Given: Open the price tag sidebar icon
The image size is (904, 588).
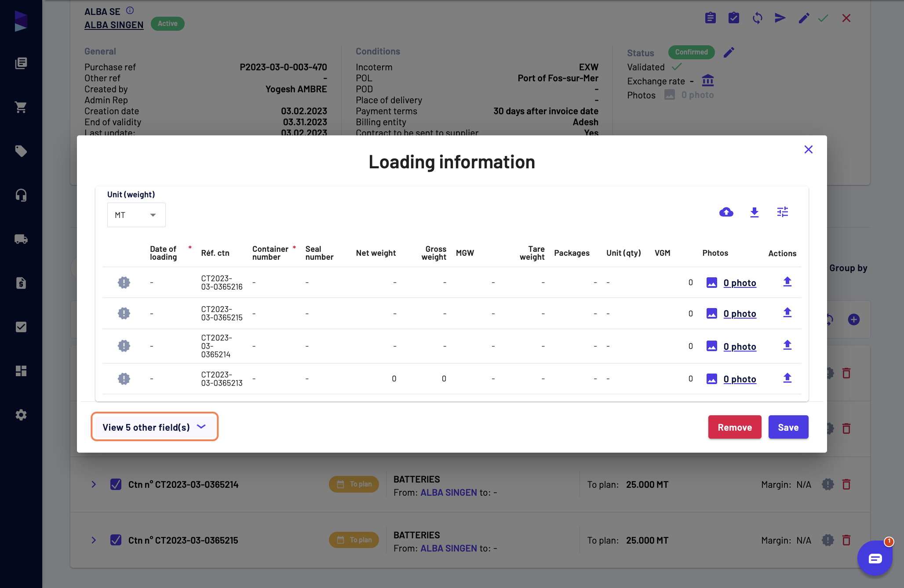Looking at the screenshot, I should [21, 151].
